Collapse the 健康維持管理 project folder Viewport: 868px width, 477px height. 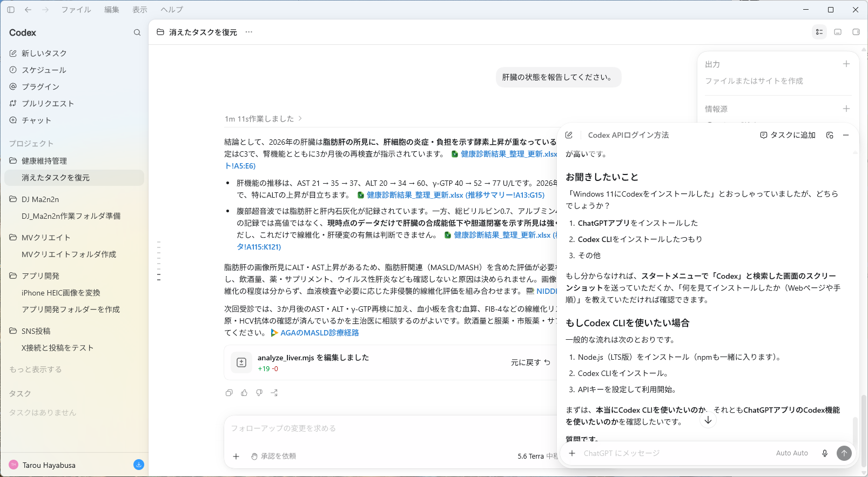[13, 160]
